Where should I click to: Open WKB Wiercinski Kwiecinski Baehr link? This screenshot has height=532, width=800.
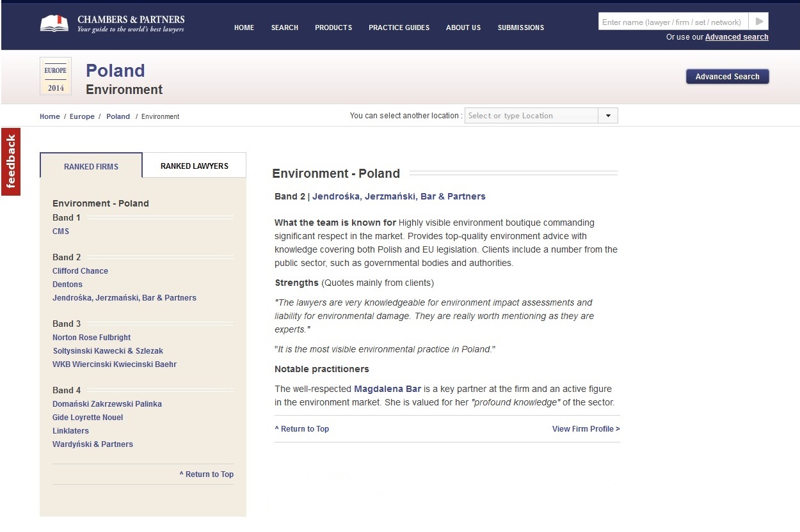pos(115,364)
